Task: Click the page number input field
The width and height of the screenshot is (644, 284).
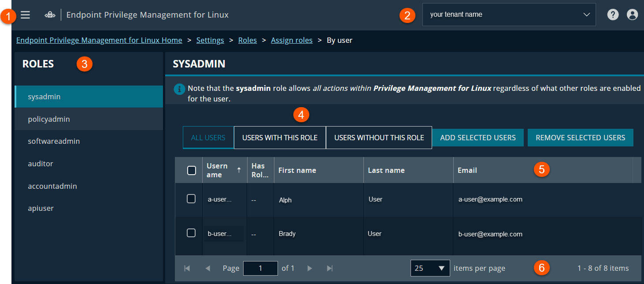Action: pyautogui.click(x=260, y=268)
